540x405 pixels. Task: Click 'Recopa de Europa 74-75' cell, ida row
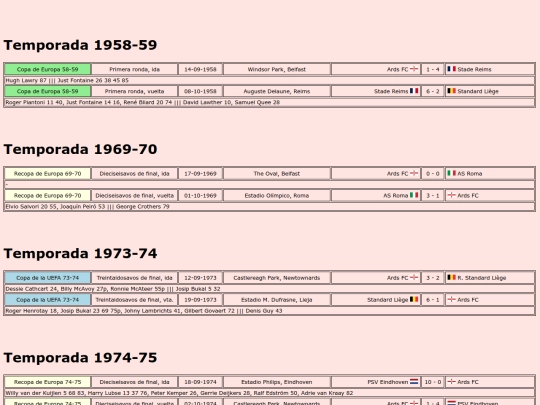tap(48, 382)
